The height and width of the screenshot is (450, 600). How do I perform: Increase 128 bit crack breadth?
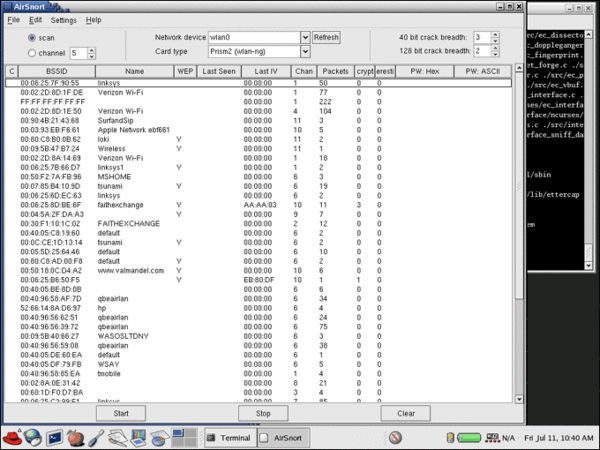coord(495,48)
